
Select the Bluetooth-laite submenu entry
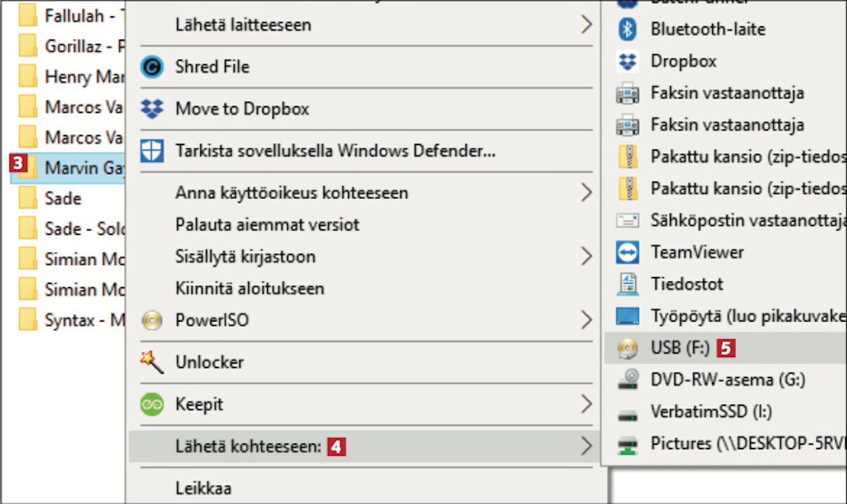(x=725, y=29)
